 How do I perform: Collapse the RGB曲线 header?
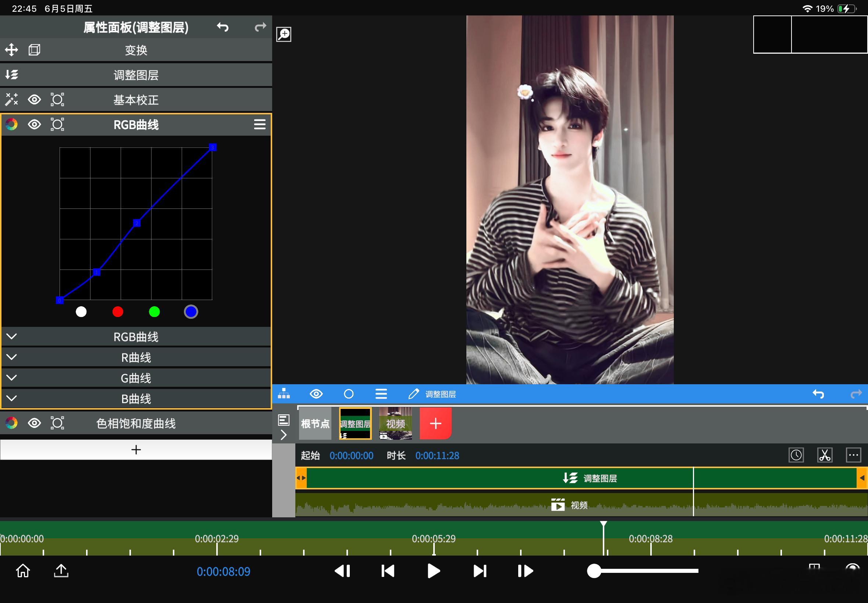point(136,125)
